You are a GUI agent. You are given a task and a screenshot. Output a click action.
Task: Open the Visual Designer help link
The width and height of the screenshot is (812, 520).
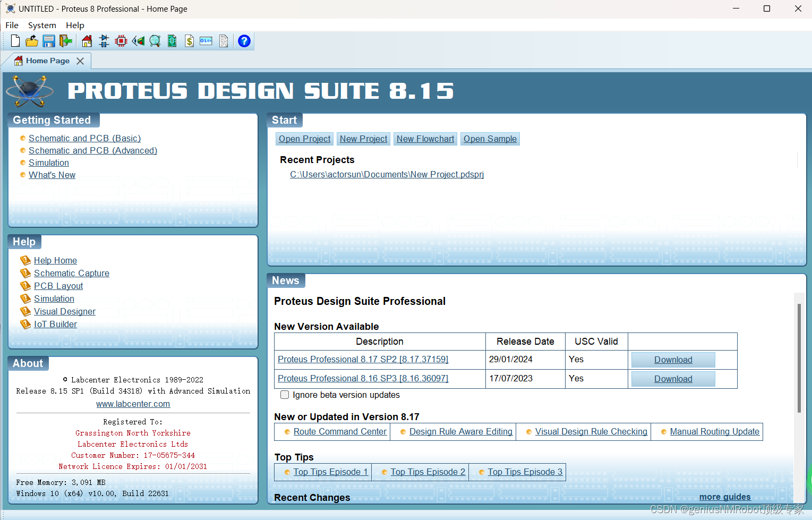click(65, 311)
